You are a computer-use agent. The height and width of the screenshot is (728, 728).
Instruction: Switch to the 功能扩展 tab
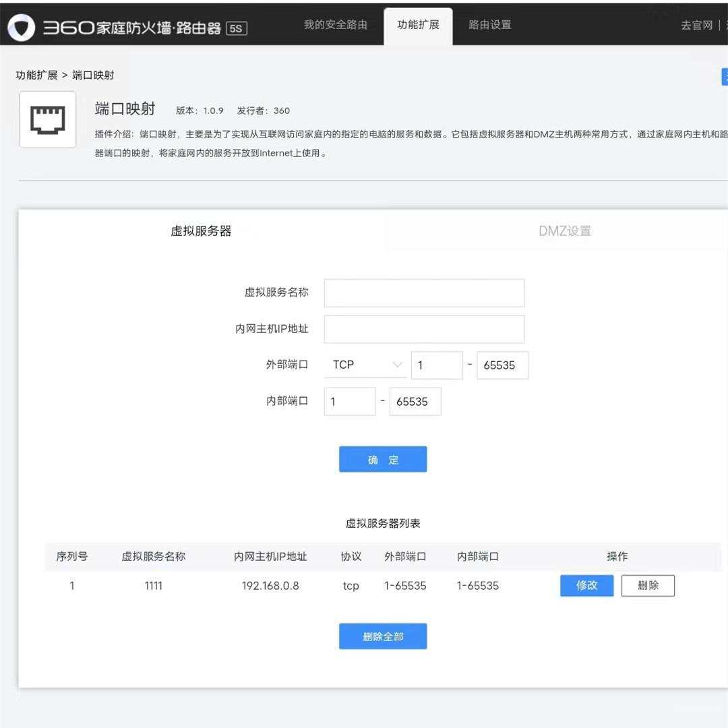[x=418, y=25]
